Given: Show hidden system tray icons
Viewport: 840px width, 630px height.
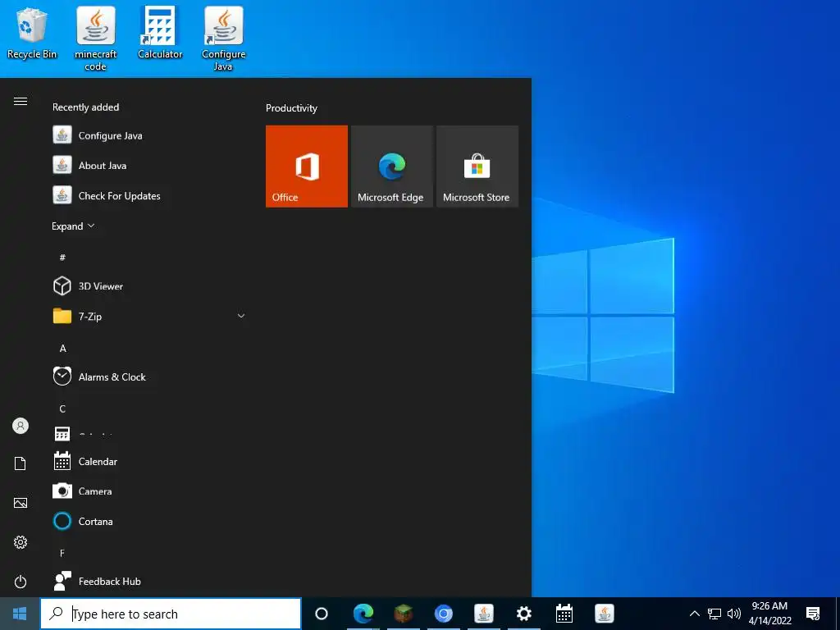Looking at the screenshot, I should 694,614.
